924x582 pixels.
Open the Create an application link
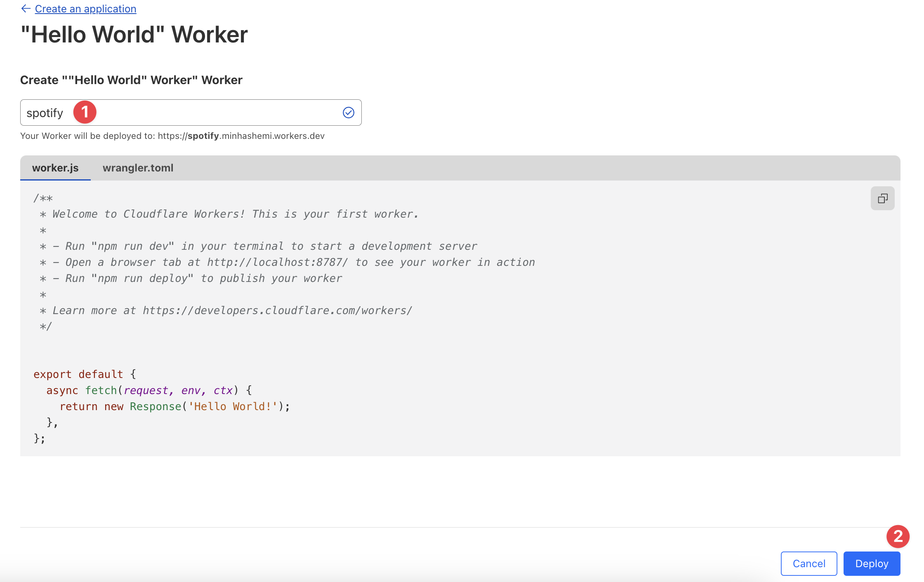coord(85,9)
